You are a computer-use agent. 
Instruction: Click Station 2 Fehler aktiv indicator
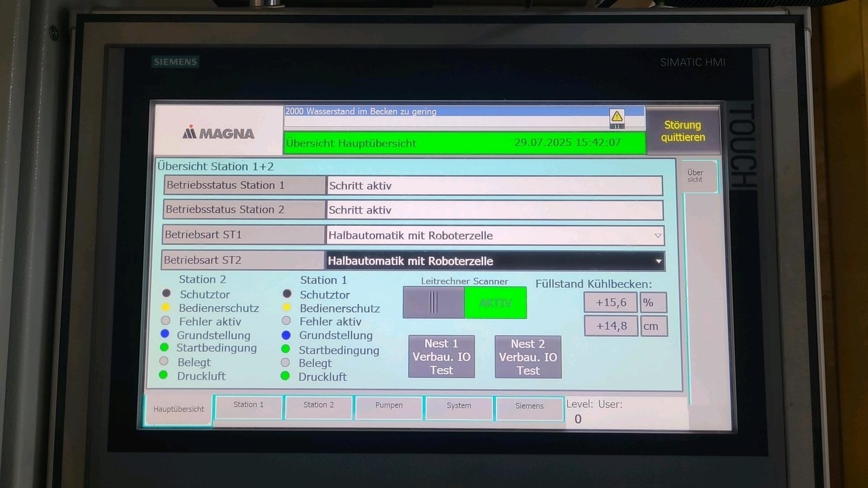[165, 320]
